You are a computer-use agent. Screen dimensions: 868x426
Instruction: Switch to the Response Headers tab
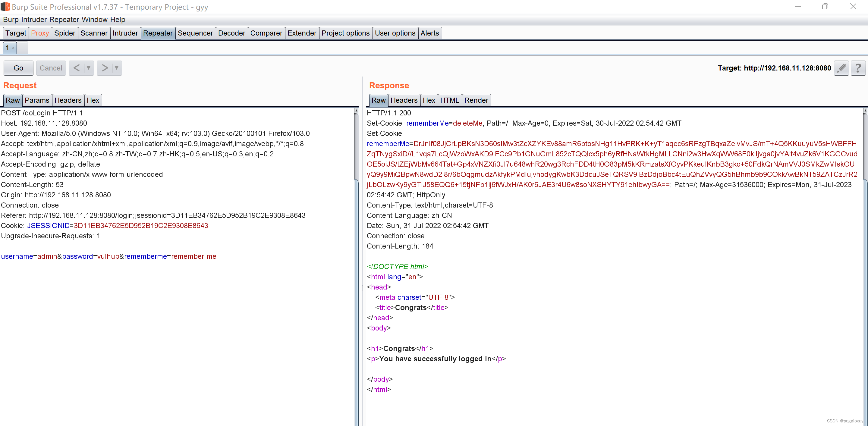click(x=404, y=100)
